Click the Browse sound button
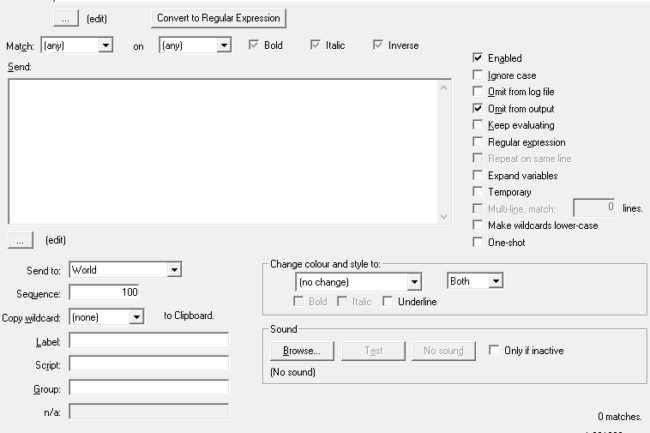This screenshot has width=650, height=433. [300, 350]
